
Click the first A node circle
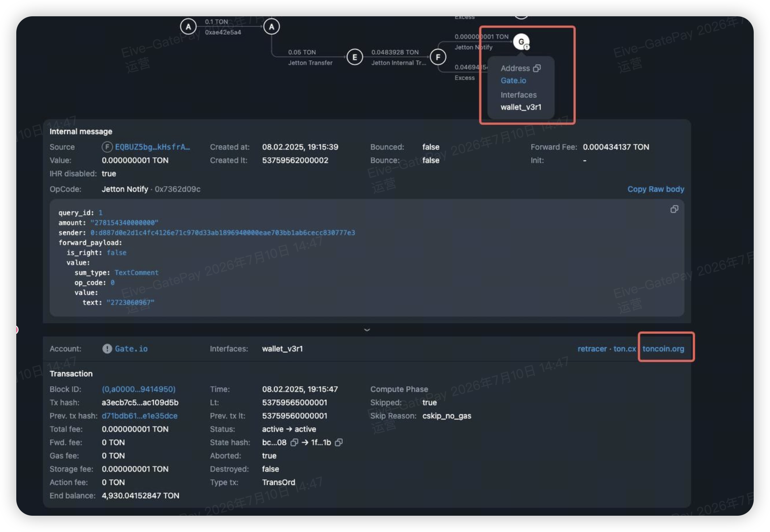tap(188, 27)
